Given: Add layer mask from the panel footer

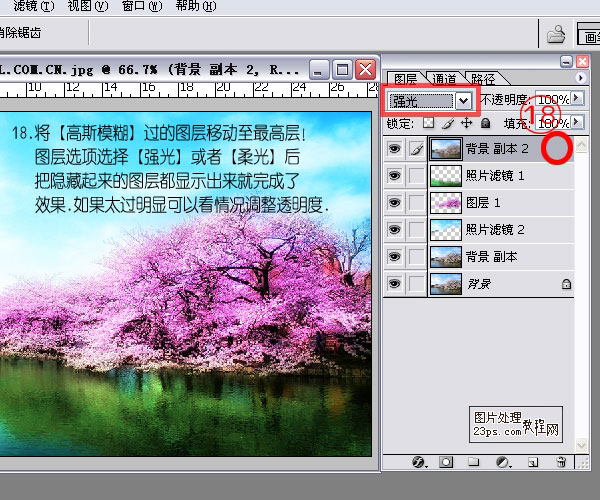Looking at the screenshot, I should (x=446, y=462).
